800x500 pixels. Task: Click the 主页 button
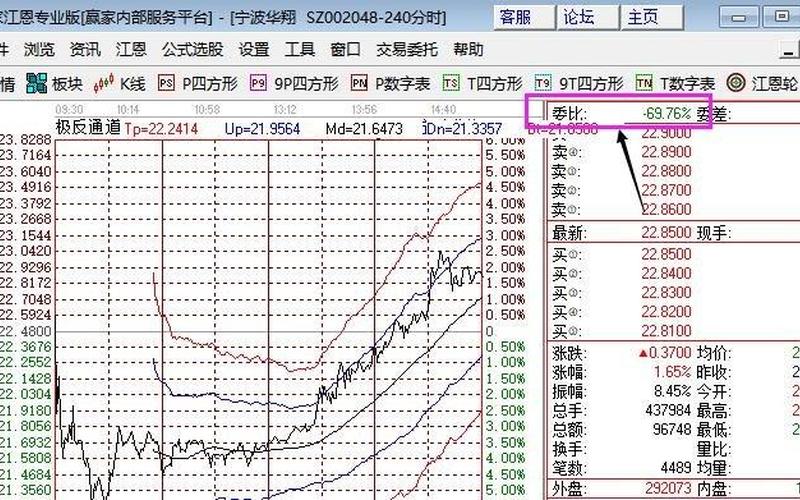point(652,17)
